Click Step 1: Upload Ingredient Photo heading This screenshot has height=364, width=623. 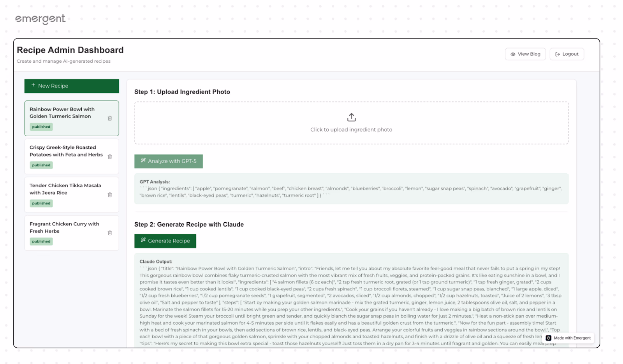182,92
